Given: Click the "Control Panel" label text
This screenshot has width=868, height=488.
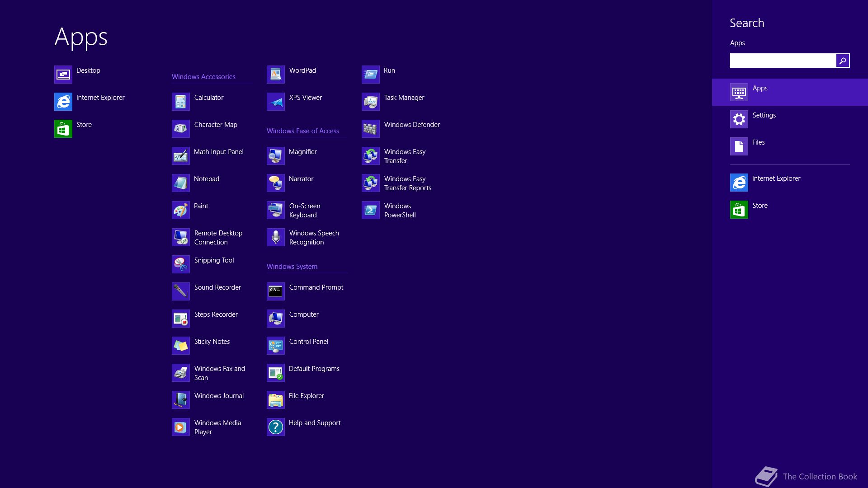Looking at the screenshot, I should click(309, 342).
